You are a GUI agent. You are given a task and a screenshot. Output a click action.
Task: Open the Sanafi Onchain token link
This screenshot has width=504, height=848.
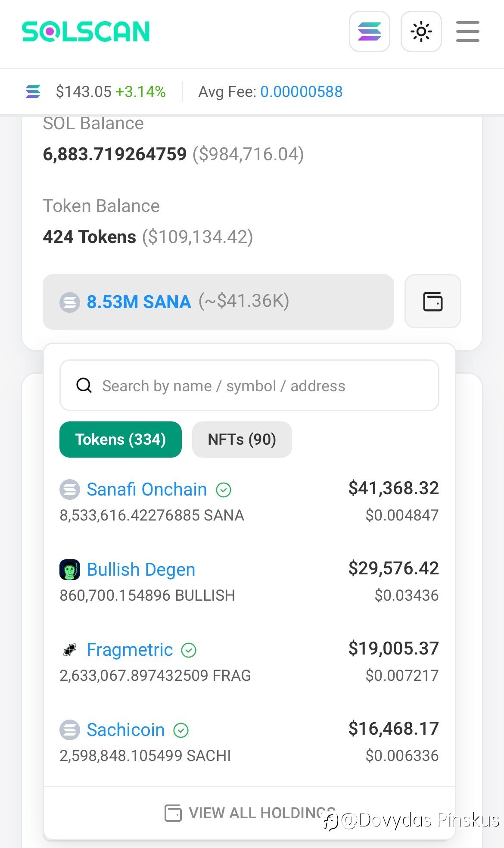tap(146, 489)
